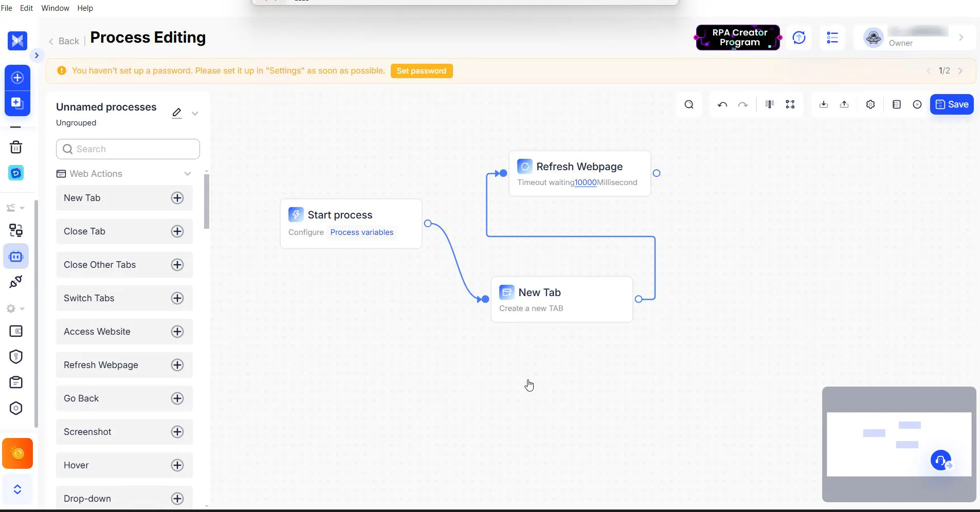The height and width of the screenshot is (512, 980).
Task: Open the File menu
Action: click(x=7, y=8)
